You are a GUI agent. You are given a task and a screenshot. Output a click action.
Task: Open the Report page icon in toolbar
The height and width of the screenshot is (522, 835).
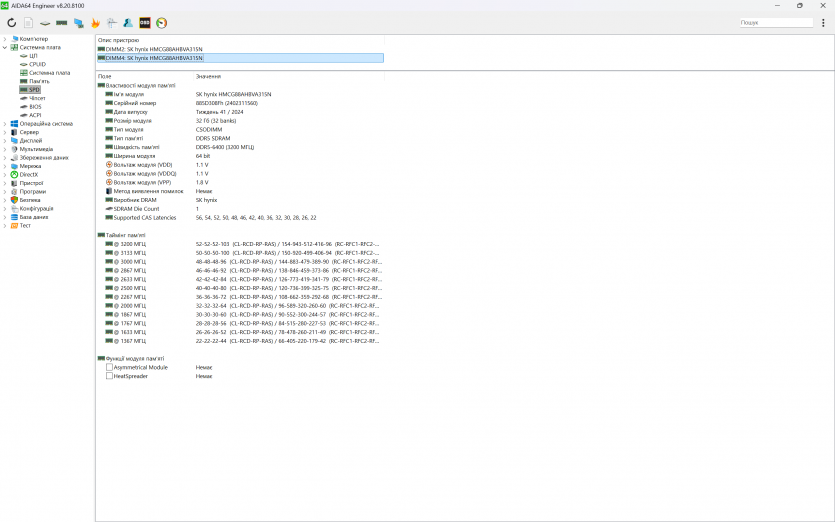[x=29, y=22]
